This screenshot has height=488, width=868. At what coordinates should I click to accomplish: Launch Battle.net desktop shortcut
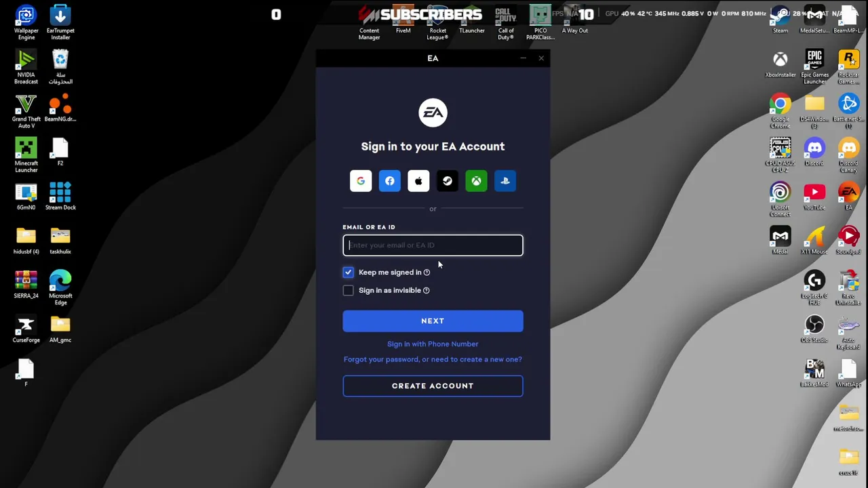click(849, 110)
